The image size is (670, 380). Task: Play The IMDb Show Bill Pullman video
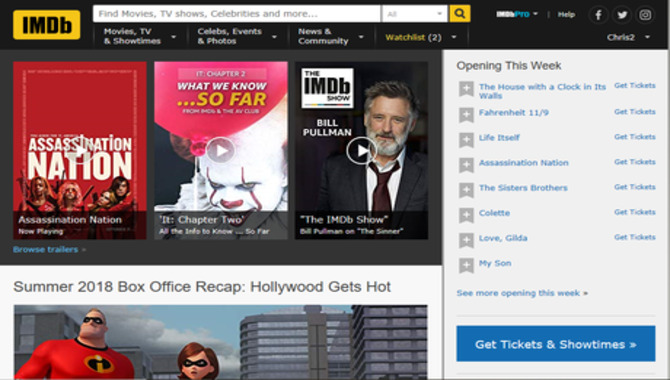pyautogui.click(x=361, y=150)
